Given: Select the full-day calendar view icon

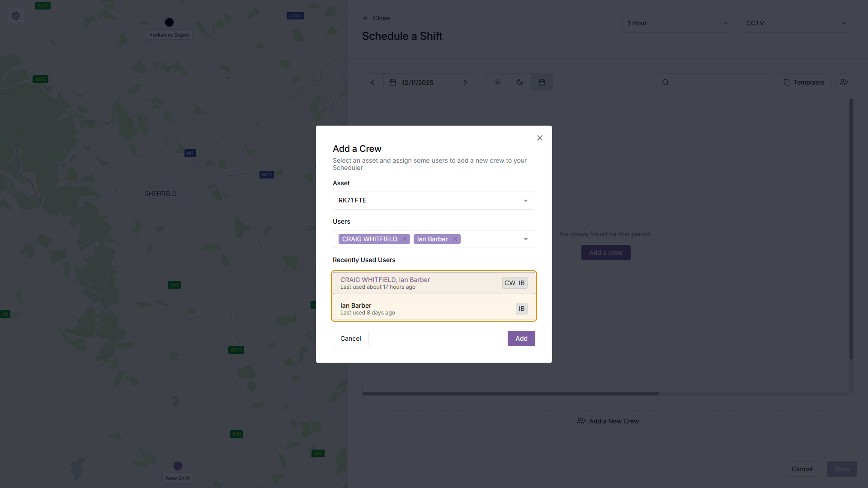Looking at the screenshot, I should click(542, 82).
